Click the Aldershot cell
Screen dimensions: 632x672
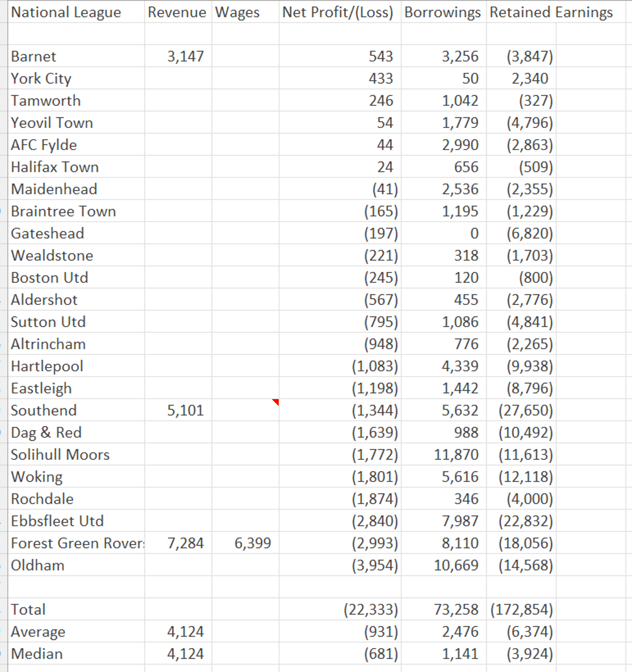[x=77, y=299]
